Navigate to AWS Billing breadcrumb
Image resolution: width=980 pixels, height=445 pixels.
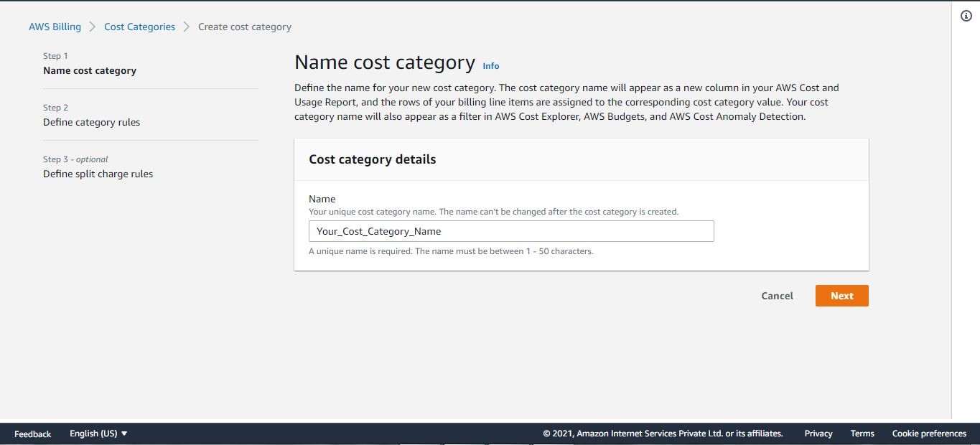pos(55,27)
